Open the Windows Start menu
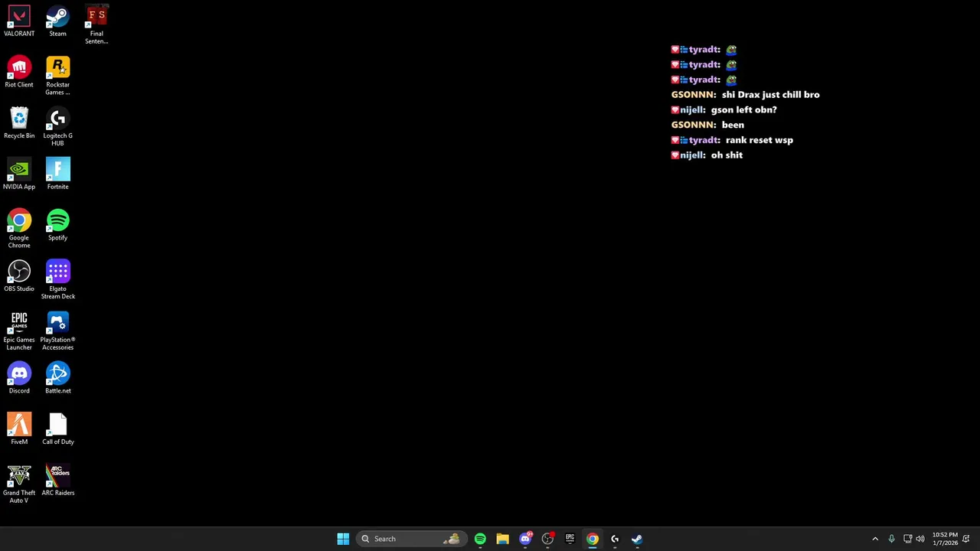The image size is (980, 551). [x=343, y=539]
